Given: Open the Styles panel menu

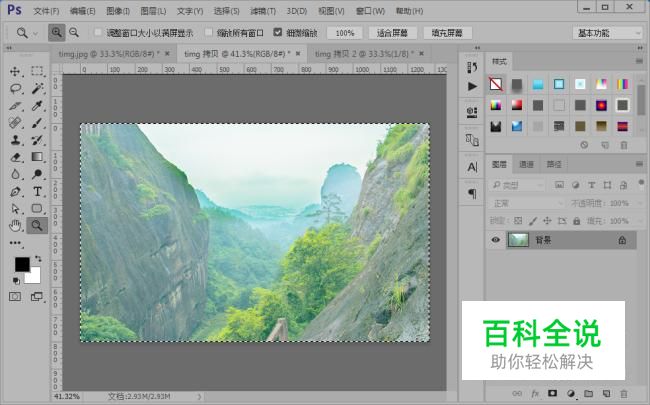Looking at the screenshot, I should click(x=639, y=61).
